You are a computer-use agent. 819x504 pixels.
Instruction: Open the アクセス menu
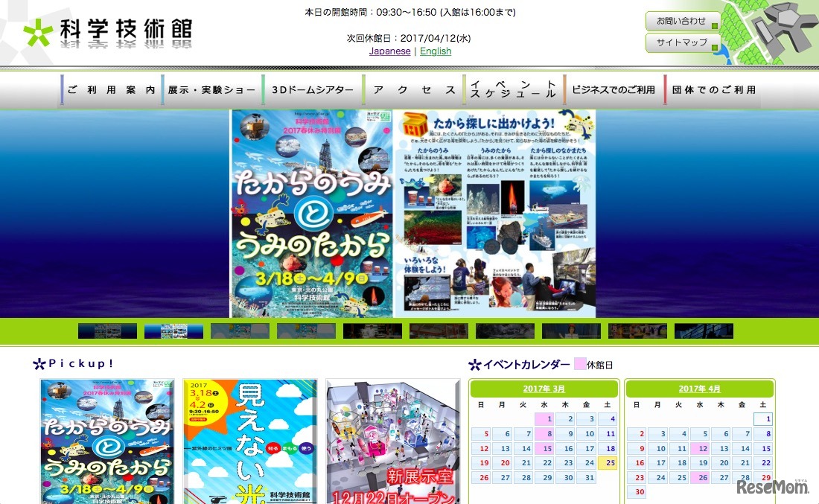(x=412, y=90)
